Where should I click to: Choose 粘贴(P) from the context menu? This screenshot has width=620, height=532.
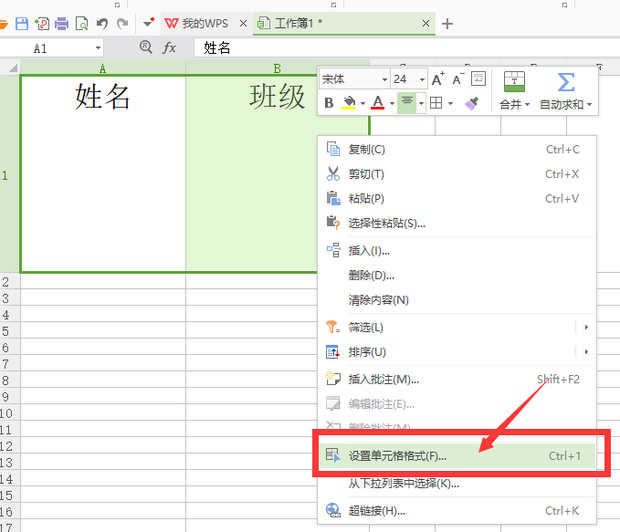[457, 199]
